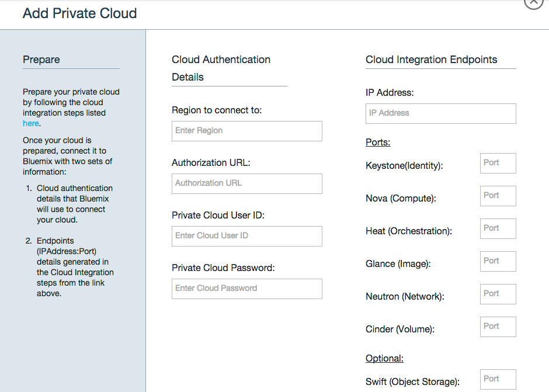The width and height of the screenshot is (549, 392).
Task: Click the Enter Cloud Password field
Action: point(247,289)
